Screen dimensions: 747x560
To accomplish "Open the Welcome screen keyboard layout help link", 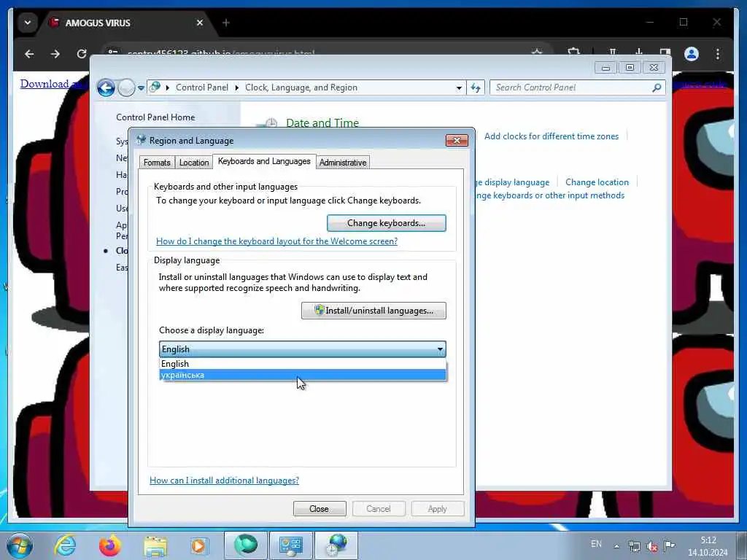I will (x=276, y=241).
